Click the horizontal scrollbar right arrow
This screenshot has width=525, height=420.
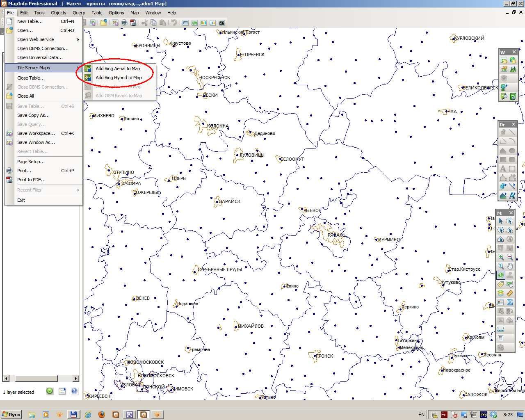click(76, 378)
